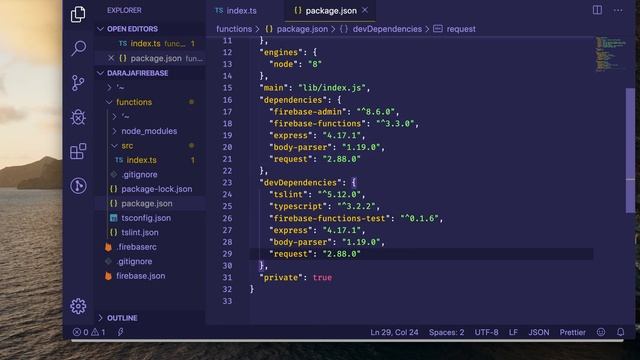Open the Debug view bug icon
This screenshot has width=640, height=360.
tap(78, 117)
